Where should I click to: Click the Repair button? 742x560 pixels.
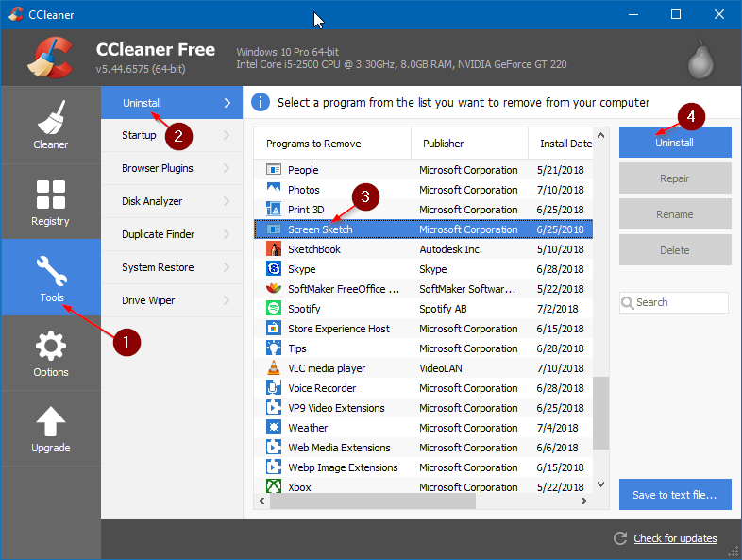[x=675, y=178]
